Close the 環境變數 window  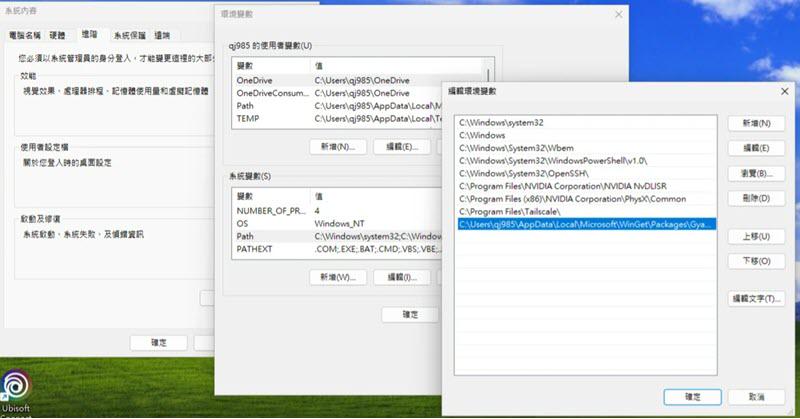tap(618, 14)
